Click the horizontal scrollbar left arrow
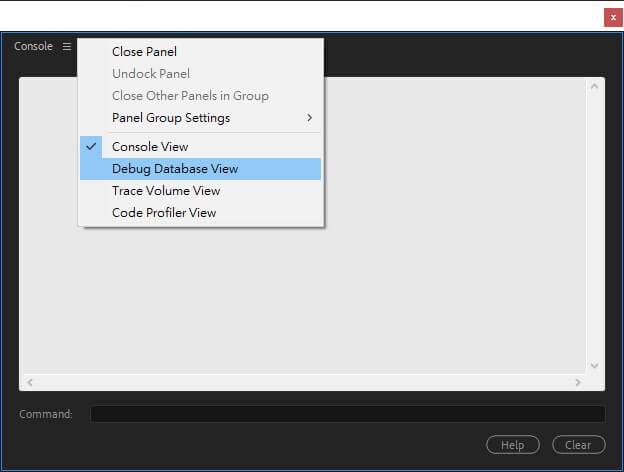This screenshot has height=472, width=624. click(x=29, y=383)
